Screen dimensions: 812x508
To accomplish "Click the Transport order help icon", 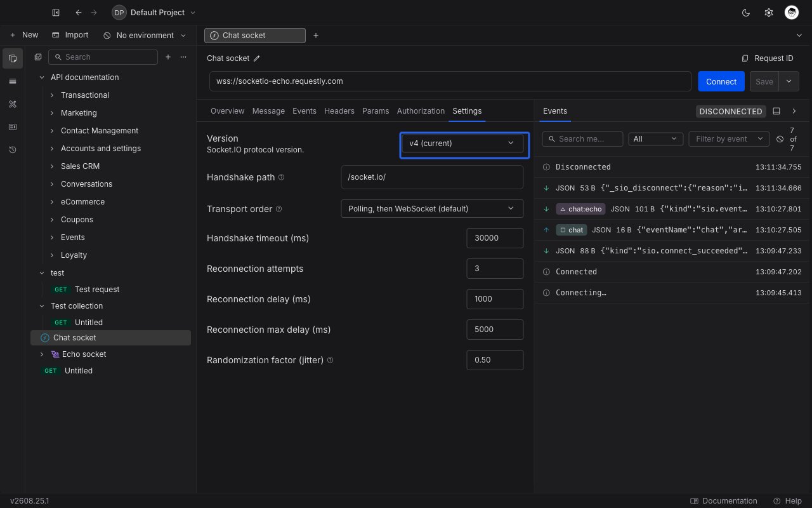I will click(279, 209).
